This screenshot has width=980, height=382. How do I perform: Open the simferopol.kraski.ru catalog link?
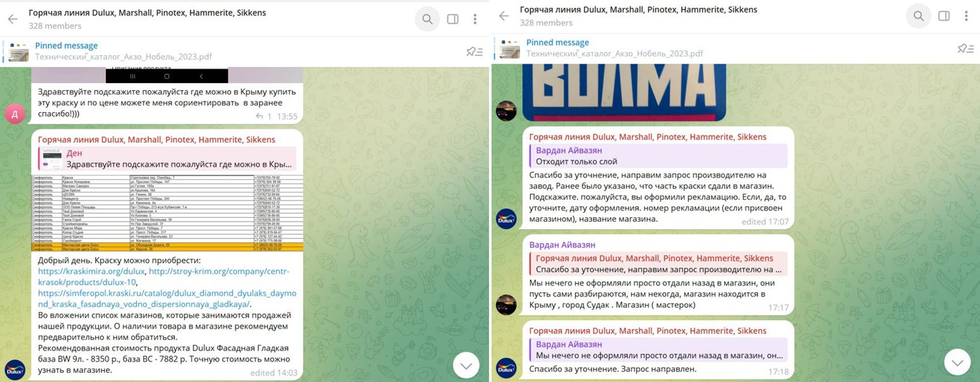pyautogui.click(x=167, y=293)
